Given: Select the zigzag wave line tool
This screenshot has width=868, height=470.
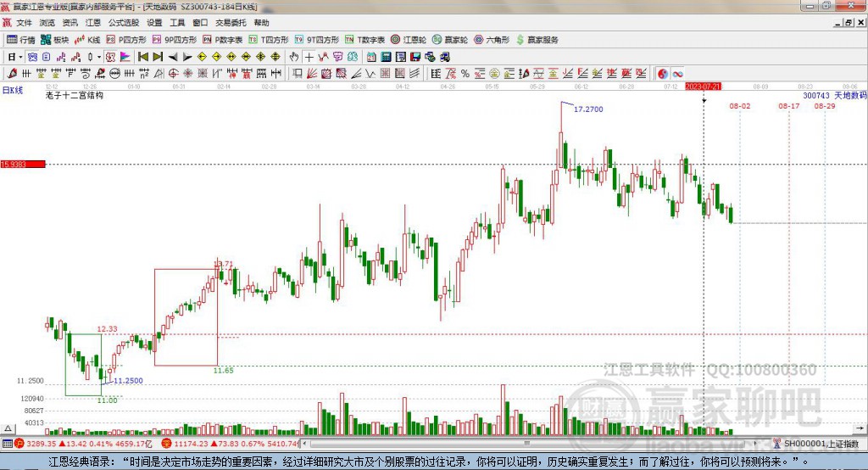Looking at the screenshot, I should tap(370, 73).
